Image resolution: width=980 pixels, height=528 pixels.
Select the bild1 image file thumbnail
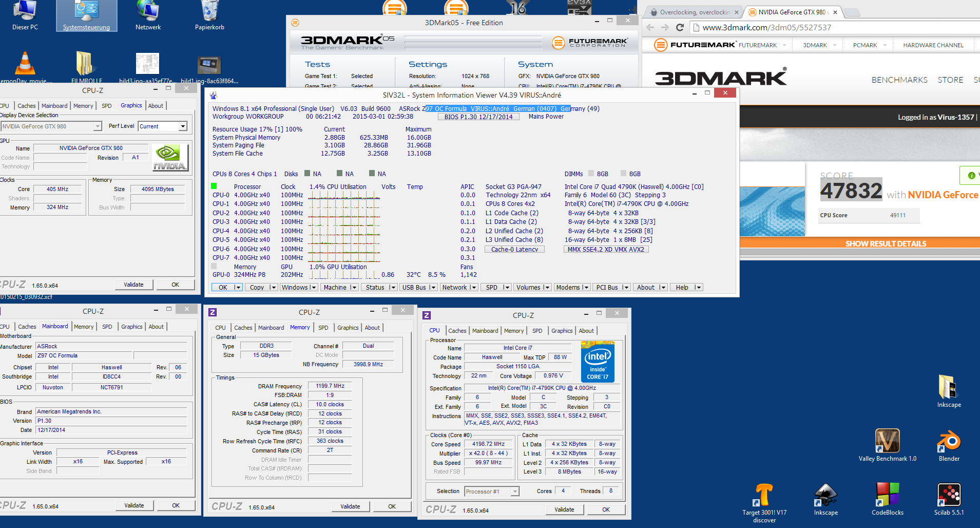coord(209,67)
